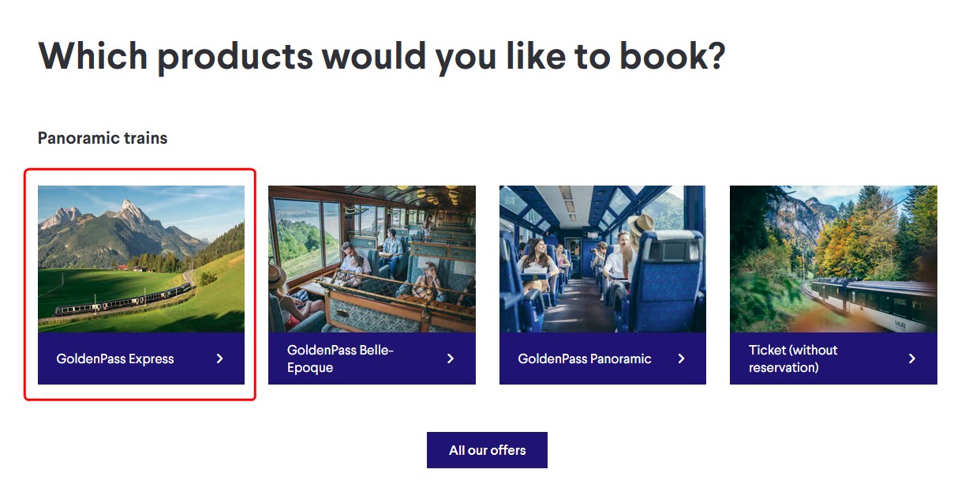Open the autumn forest train photo
Image resolution: width=980 pixels, height=488 pixels.
tap(833, 259)
